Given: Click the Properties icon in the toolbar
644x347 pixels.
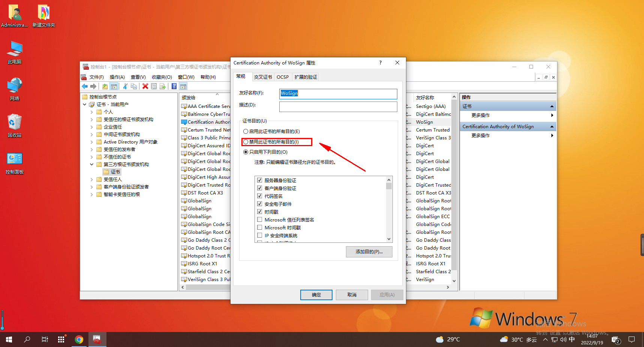Looking at the screenshot, I should 154,86.
